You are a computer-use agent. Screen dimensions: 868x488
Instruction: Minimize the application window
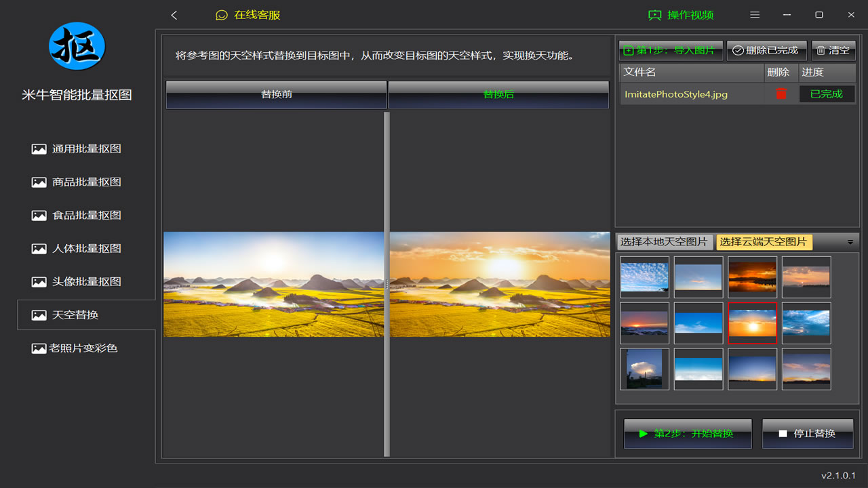coord(787,15)
